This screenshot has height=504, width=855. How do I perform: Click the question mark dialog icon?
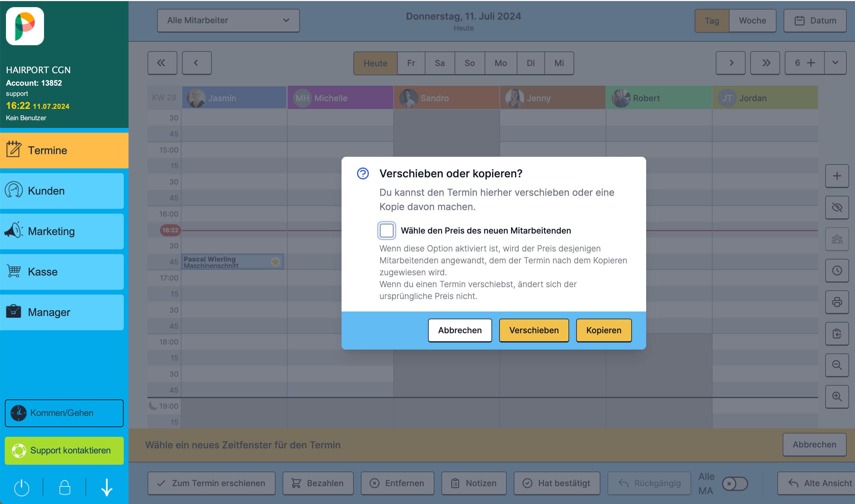(363, 173)
